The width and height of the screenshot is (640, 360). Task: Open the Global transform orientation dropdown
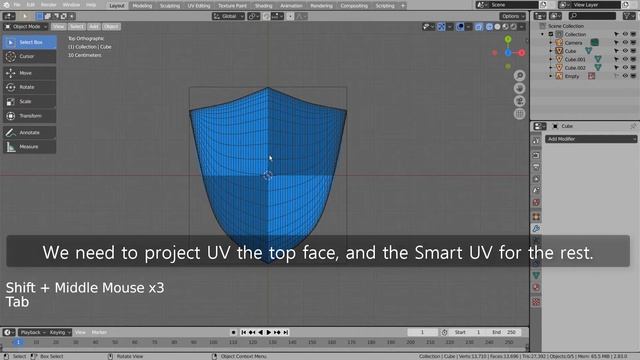(x=228, y=16)
